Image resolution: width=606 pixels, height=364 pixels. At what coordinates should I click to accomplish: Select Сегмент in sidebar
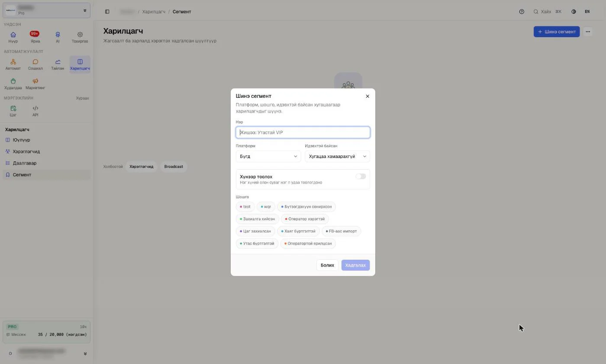tap(46, 175)
